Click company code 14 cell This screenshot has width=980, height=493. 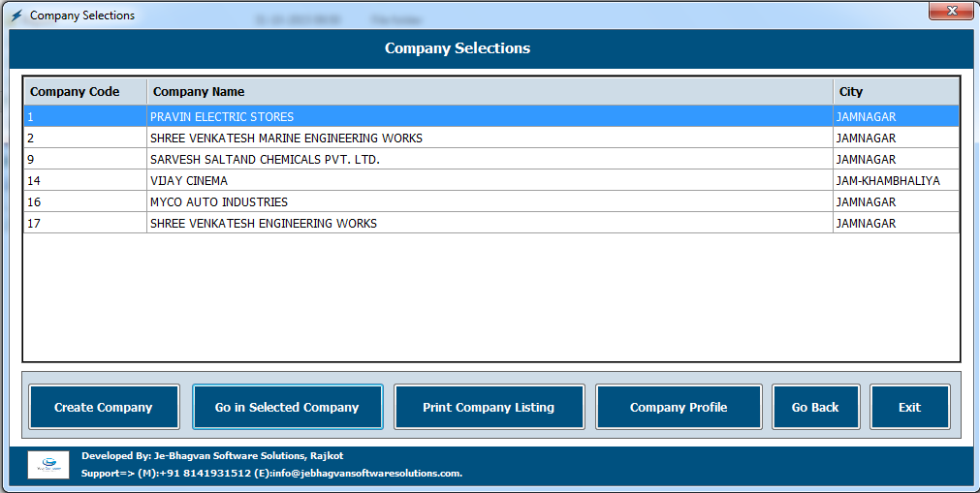click(x=85, y=180)
